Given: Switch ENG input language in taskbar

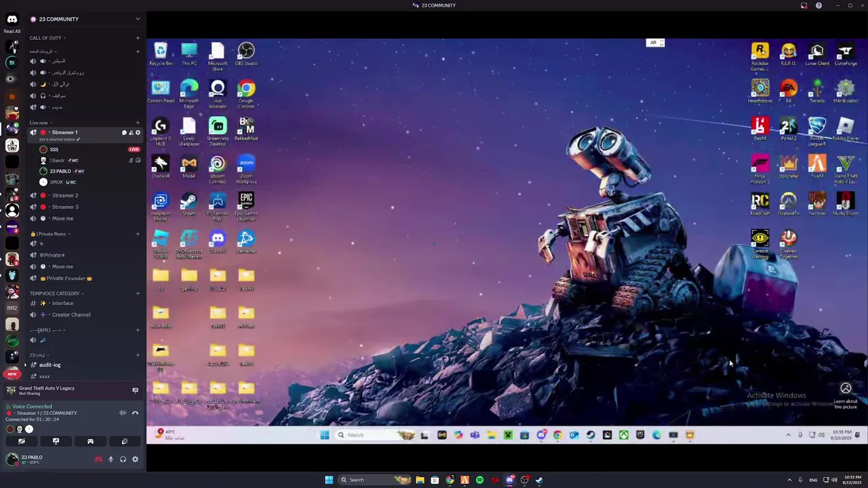Looking at the screenshot, I should [x=813, y=480].
